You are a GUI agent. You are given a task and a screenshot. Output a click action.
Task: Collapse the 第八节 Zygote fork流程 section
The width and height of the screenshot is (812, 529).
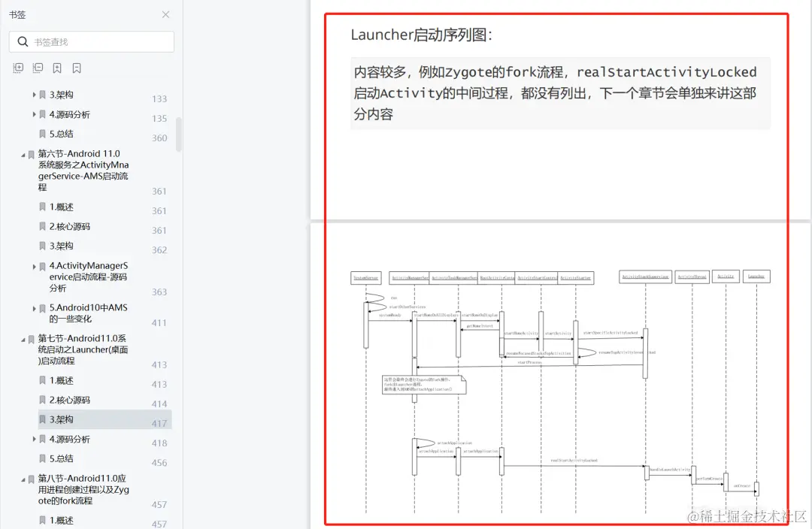click(x=22, y=479)
